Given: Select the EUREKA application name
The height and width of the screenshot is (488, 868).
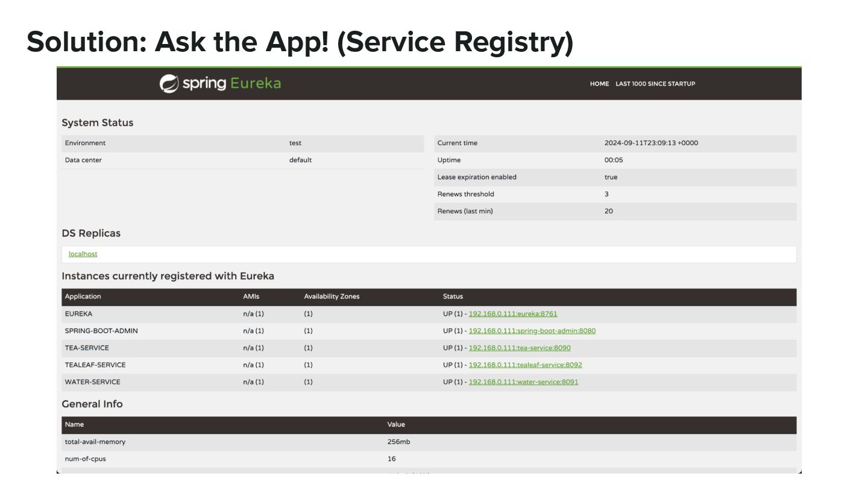Looking at the screenshot, I should [78, 314].
